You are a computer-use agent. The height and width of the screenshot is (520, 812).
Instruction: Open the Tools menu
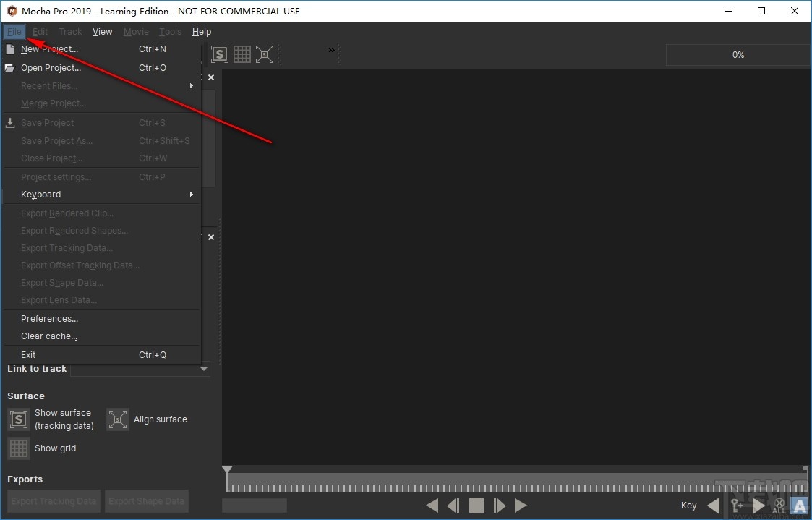170,31
